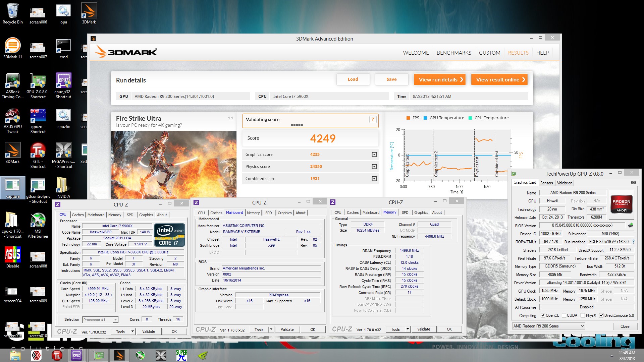Click the help question mark beside Validating score

tap(373, 119)
